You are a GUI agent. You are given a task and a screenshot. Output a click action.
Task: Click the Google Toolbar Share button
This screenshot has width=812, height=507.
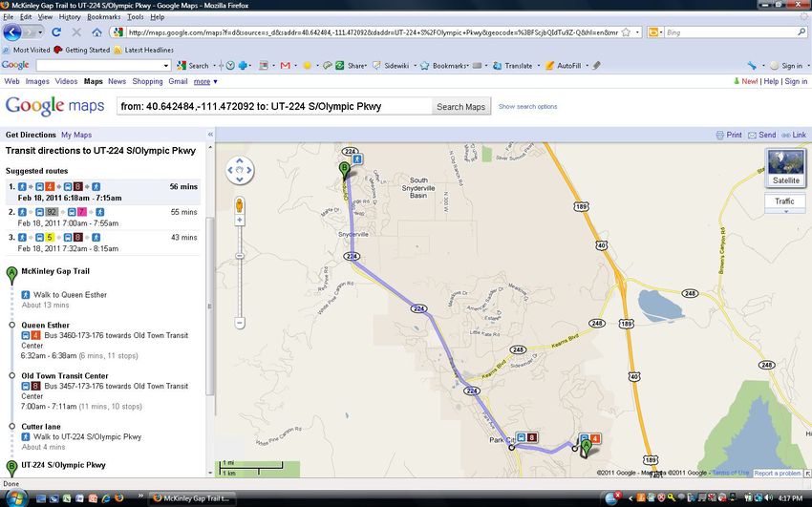pyautogui.click(x=352, y=66)
